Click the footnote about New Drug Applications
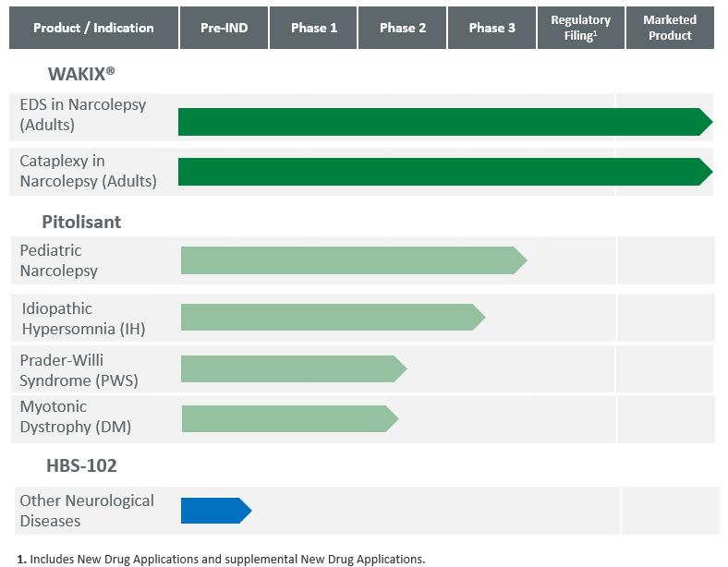This screenshot has height=567, width=728. [x=221, y=559]
